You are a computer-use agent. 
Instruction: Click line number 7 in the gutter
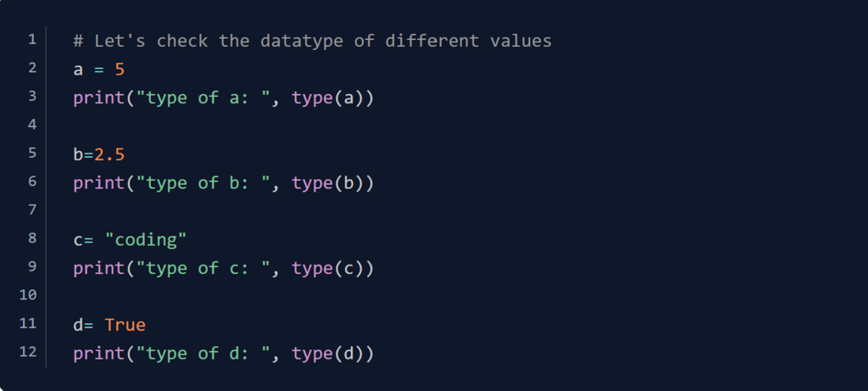(x=32, y=209)
